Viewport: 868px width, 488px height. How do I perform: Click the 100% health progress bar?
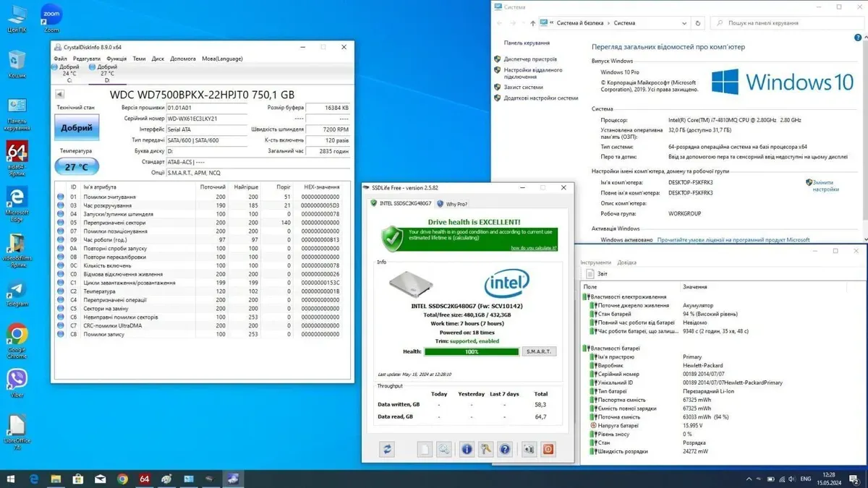coord(471,351)
